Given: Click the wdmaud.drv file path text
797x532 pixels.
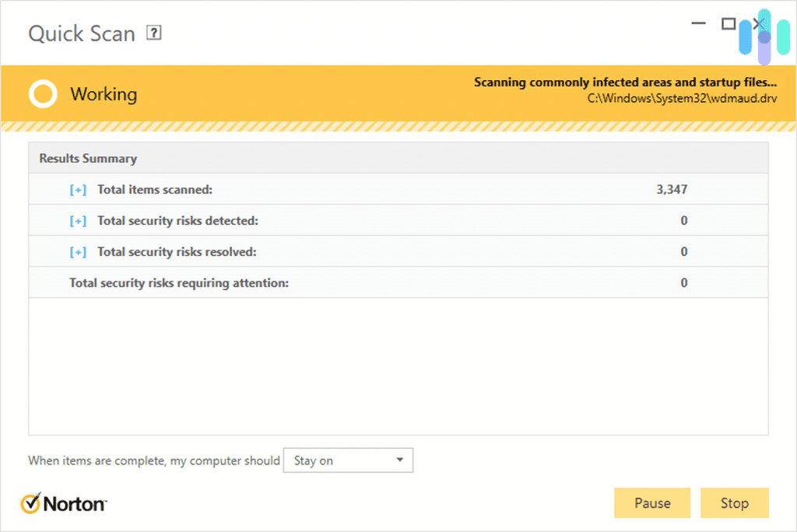Looking at the screenshot, I should point(681,99).
